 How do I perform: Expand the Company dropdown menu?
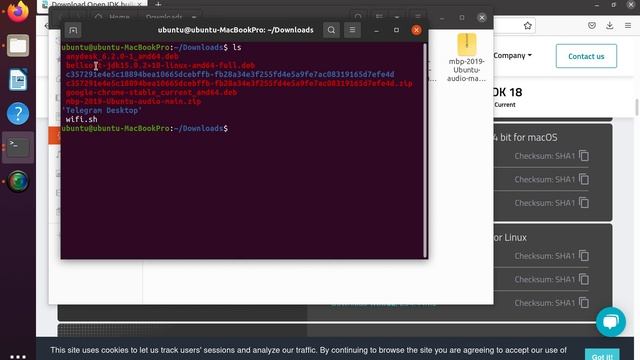pos(512,56)
